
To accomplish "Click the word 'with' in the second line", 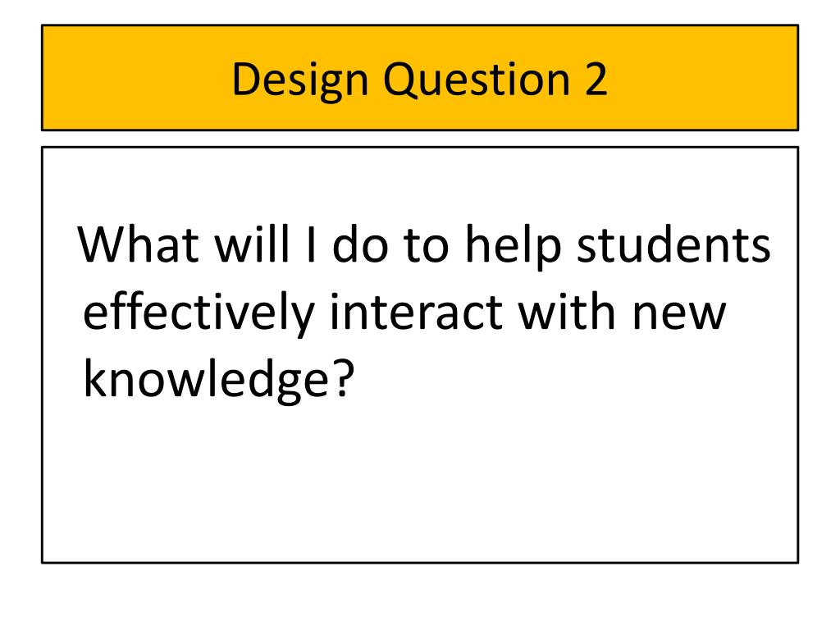I will coord(566,312).
